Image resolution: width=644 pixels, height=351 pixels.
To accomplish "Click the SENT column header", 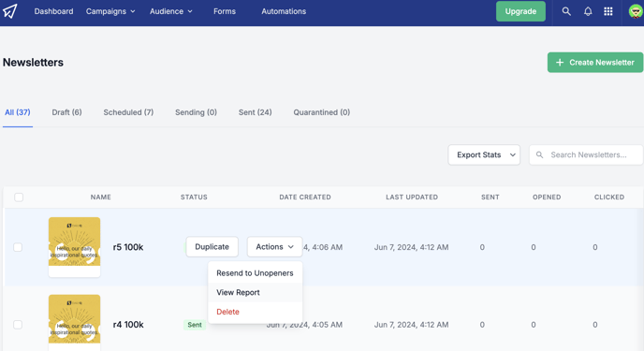I will [490, 197].
